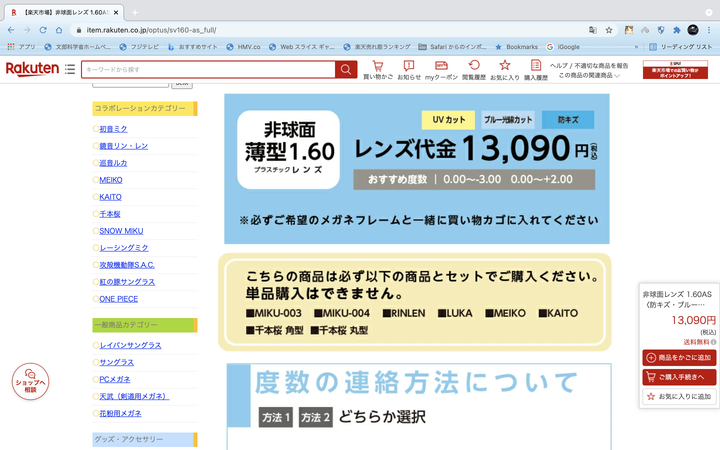The width and height of the screenshot is (720, 450).
Task: Open the フジテレビ bookmark
Action: tap(139, 47)
